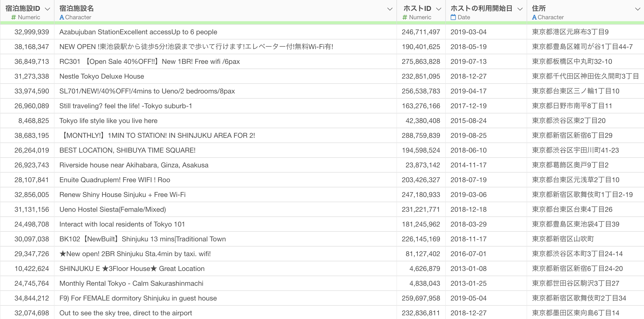Screen dimensions: 644x319
Task: Click the Numeric hash icon under 宿泊施設ID
Action: 14,17
